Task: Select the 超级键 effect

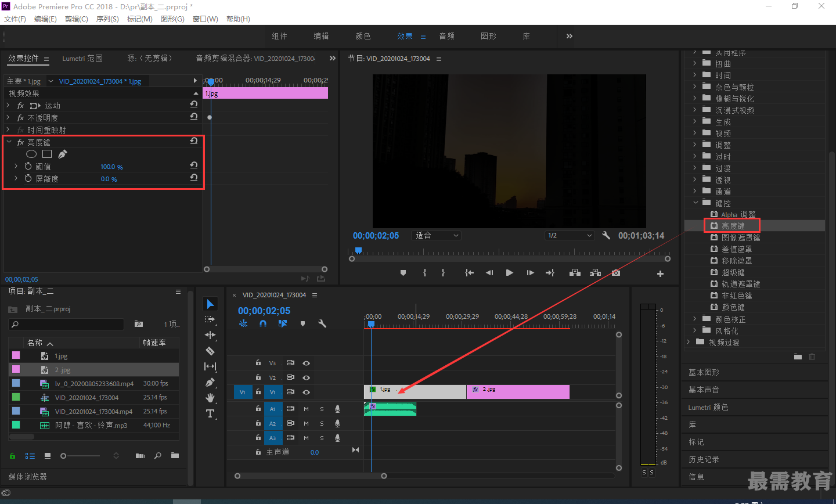Action: (733, 272)
